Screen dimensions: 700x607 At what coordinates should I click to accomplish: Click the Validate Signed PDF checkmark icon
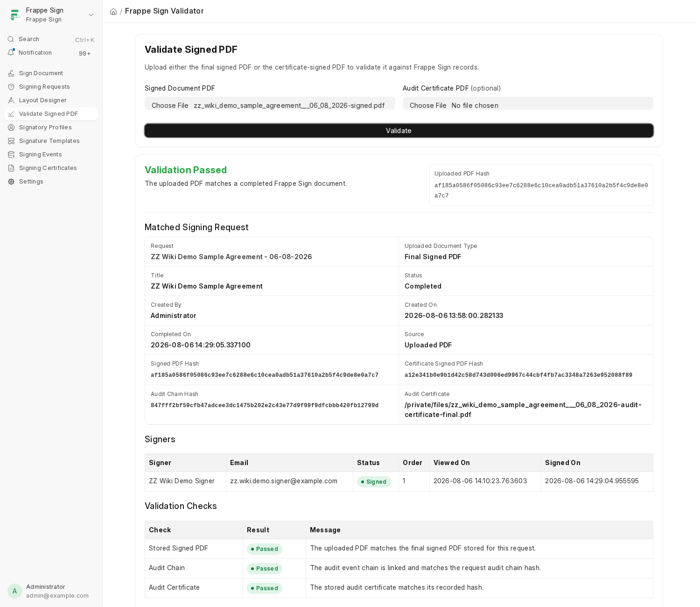pyautogui.click(x=11, y=114)
